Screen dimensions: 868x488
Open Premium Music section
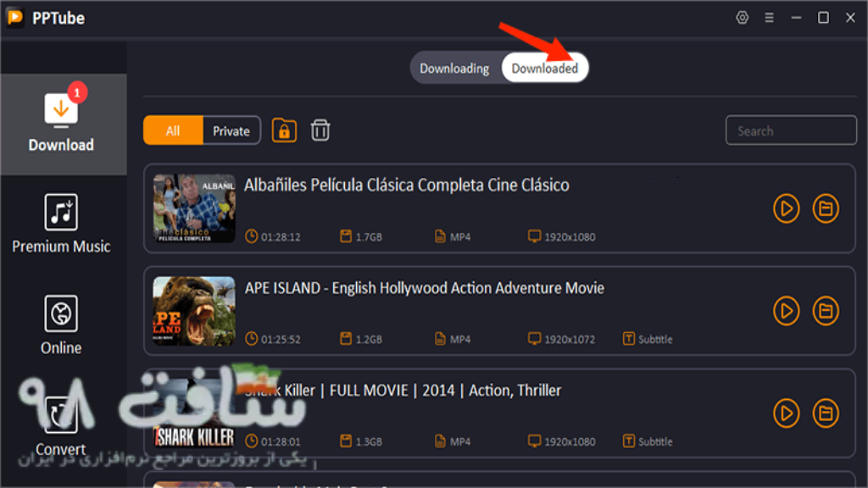pyautogui.click(x=61, y=224)
